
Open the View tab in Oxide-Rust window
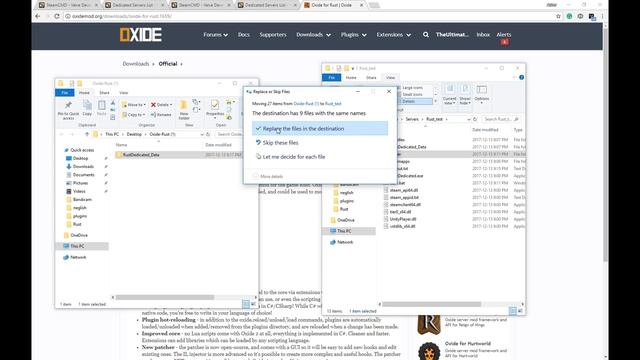click(123, 93)
